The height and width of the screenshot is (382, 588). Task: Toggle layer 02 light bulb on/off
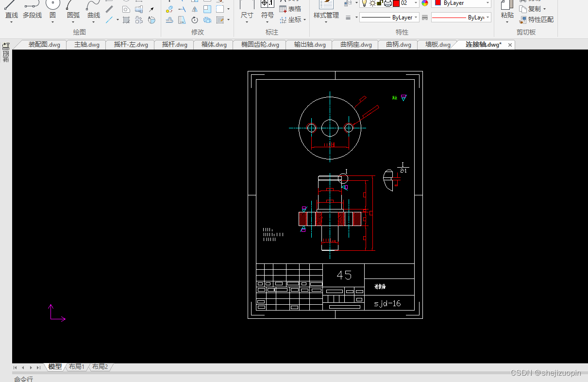coord(365,3)
